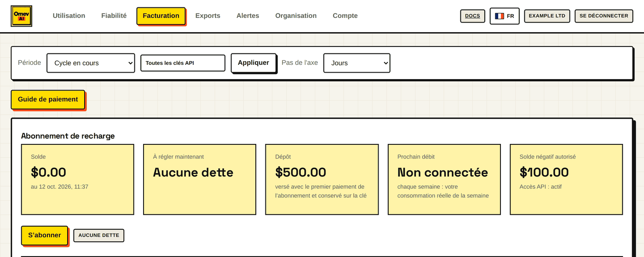Click the S'abonner button
644x257 pixels.
point(45,235)
